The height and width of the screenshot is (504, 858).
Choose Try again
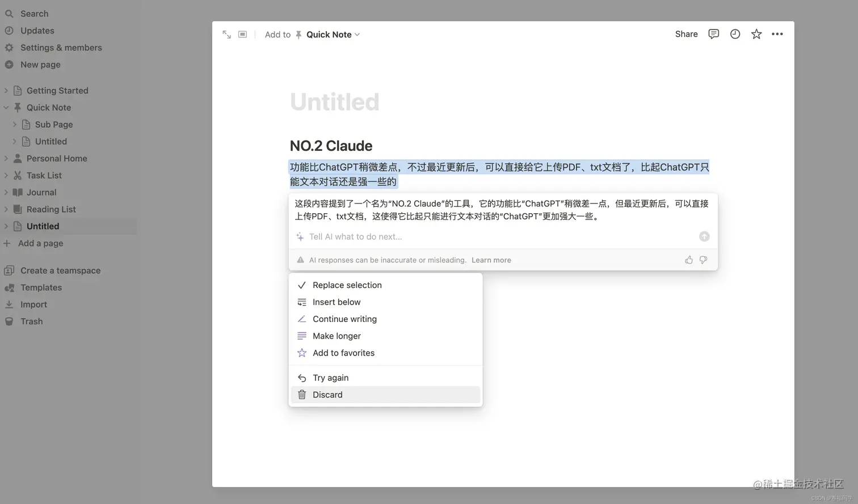(x=386, y=378)
